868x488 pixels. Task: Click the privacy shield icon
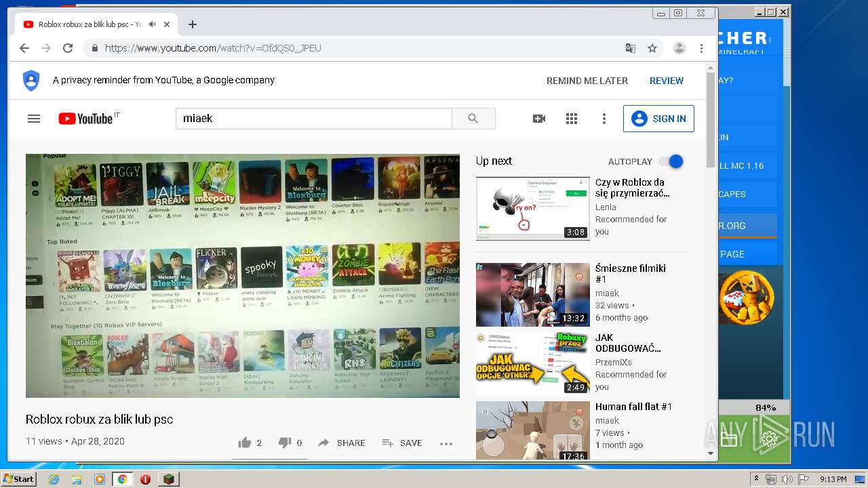(x=31, y=81)
